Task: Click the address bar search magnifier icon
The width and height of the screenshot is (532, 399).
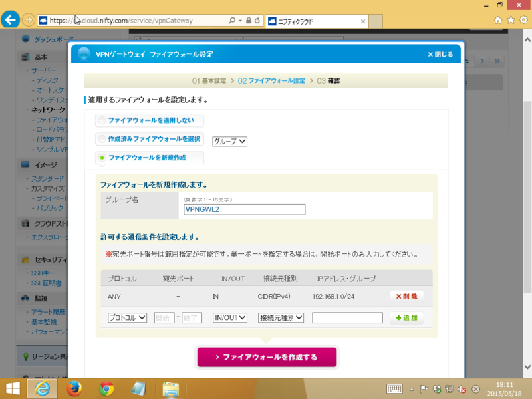Action: [x=231, y=21]
